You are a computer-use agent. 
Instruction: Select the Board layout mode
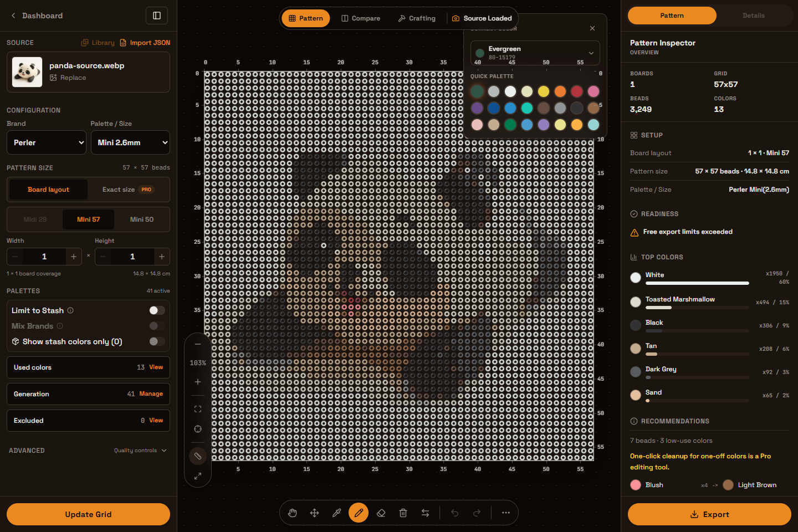point(48,190)
